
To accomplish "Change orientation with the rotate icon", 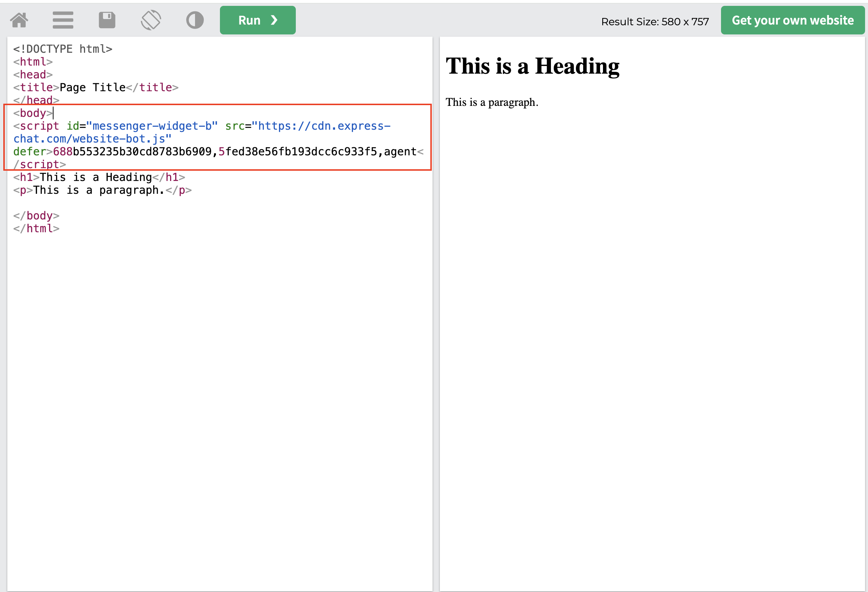I will point(151,20).
